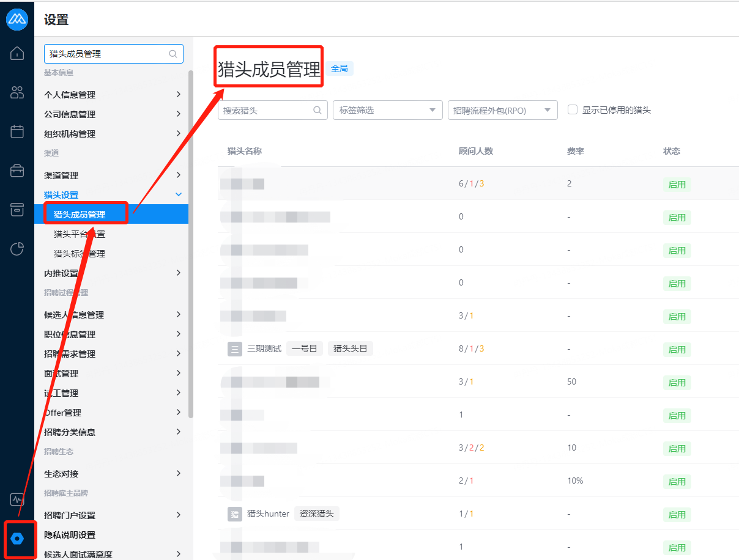Open the briefcase jobs icon

coord(17,171)
